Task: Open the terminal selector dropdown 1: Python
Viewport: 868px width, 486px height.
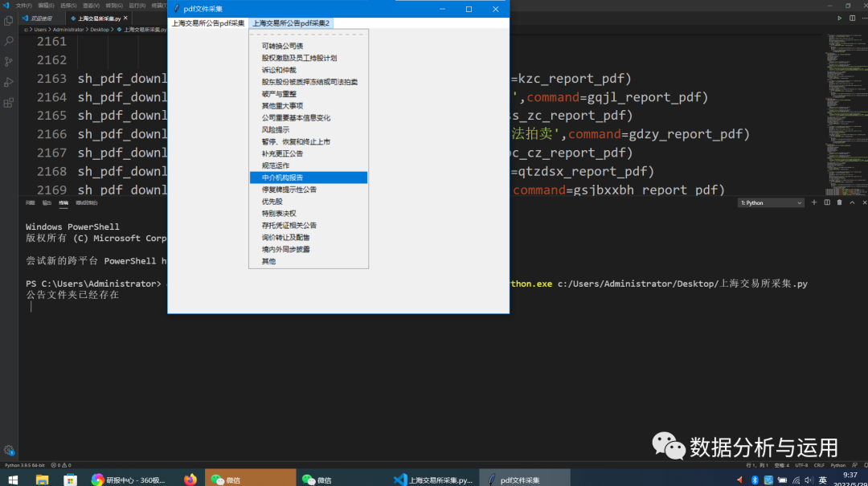Action: point(771,202)
